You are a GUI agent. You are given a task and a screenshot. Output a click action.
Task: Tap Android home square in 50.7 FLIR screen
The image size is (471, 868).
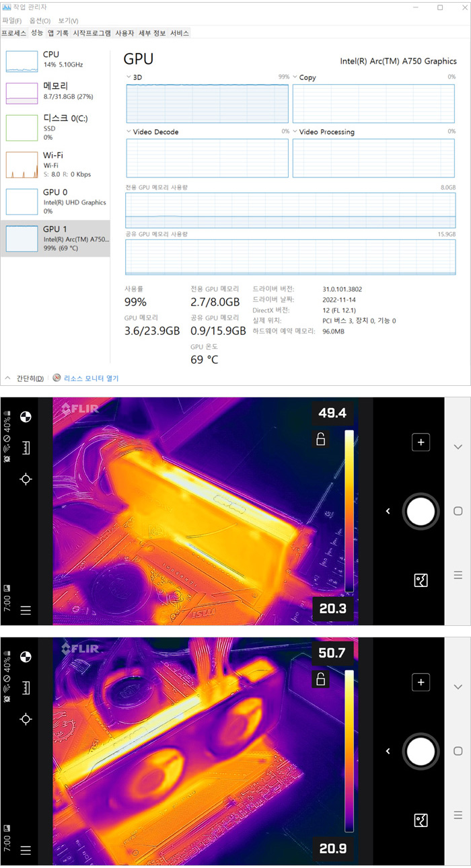tap(458, 751)
